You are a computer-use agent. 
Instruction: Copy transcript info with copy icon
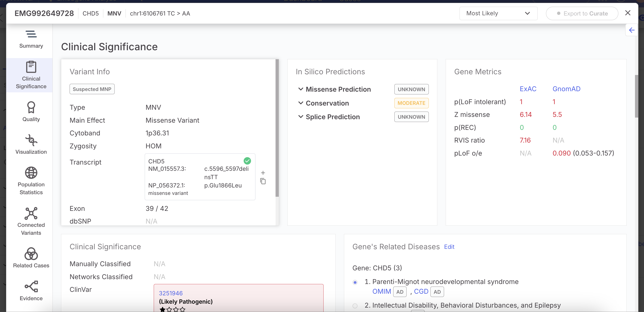coord(263,181)
